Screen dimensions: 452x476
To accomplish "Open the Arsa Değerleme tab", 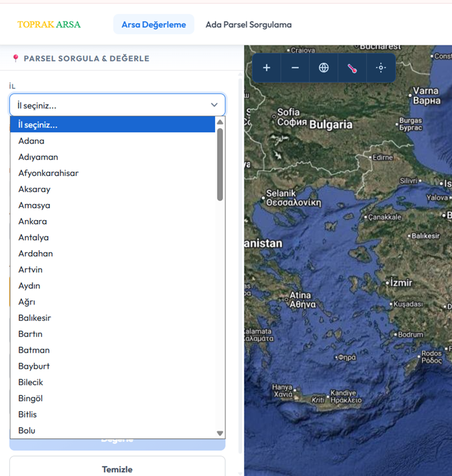I will [x=154, y=24].
